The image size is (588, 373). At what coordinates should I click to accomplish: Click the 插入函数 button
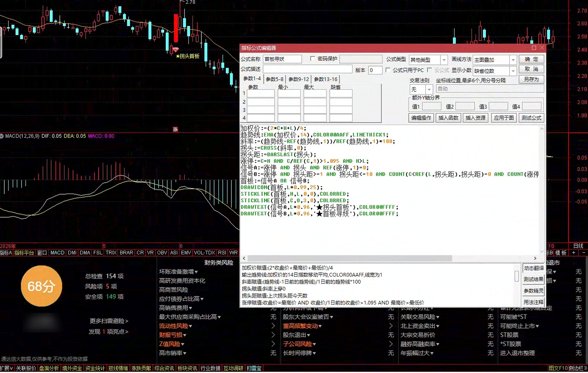[x=448, y=118]
